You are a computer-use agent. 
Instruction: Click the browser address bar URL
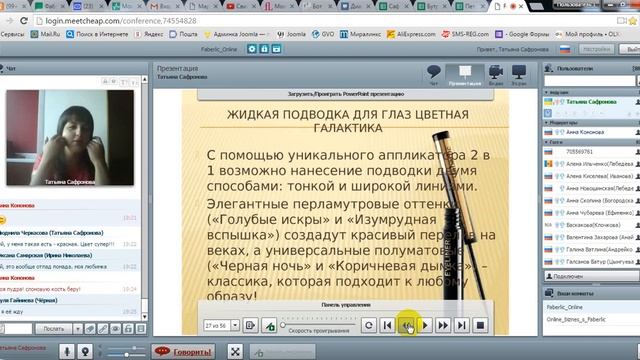tap(121, 21)
